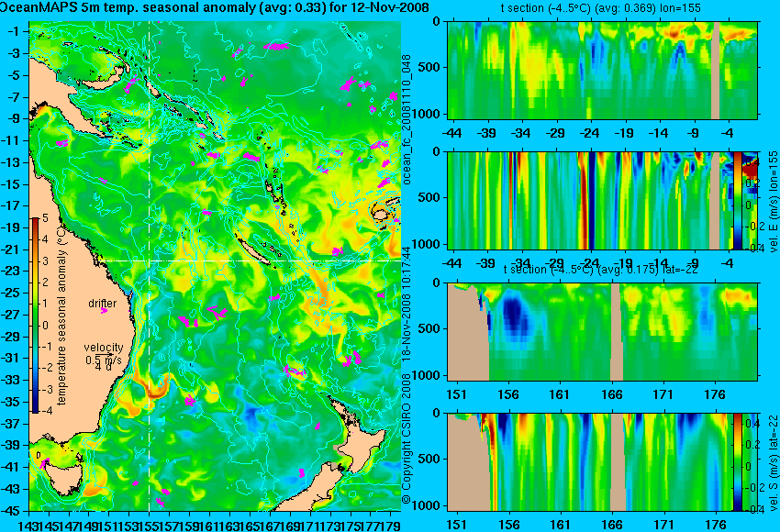
Task: Click the Tasmania landmass on the map
Action: click(62, 480)
